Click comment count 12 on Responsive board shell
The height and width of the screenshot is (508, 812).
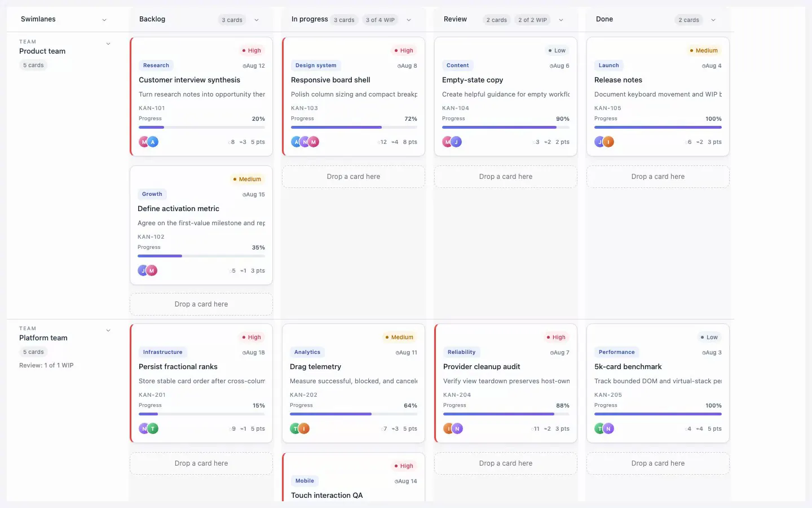[x=383, y=142]
